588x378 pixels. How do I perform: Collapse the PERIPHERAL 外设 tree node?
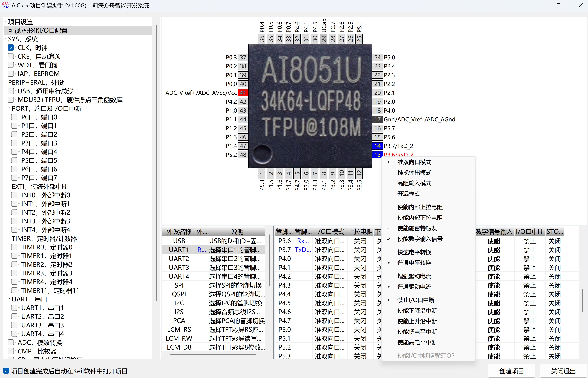coord(6,82)
